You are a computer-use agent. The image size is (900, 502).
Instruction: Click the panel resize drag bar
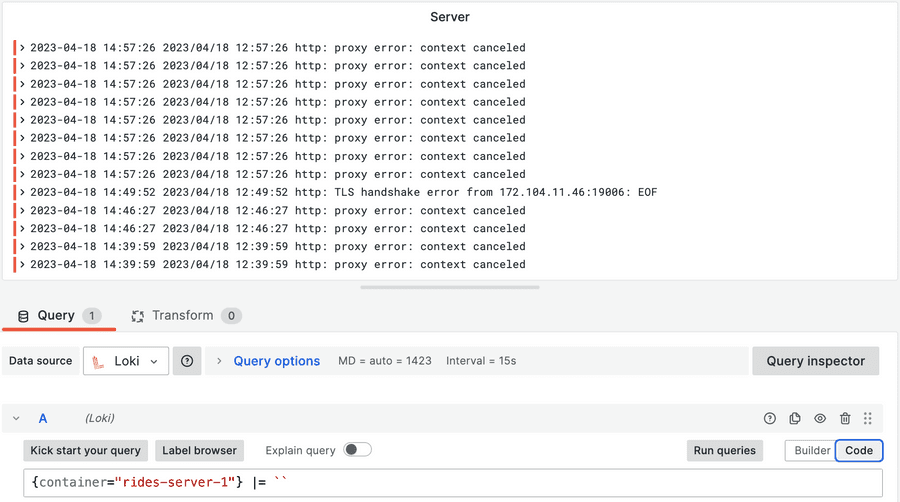449,287
